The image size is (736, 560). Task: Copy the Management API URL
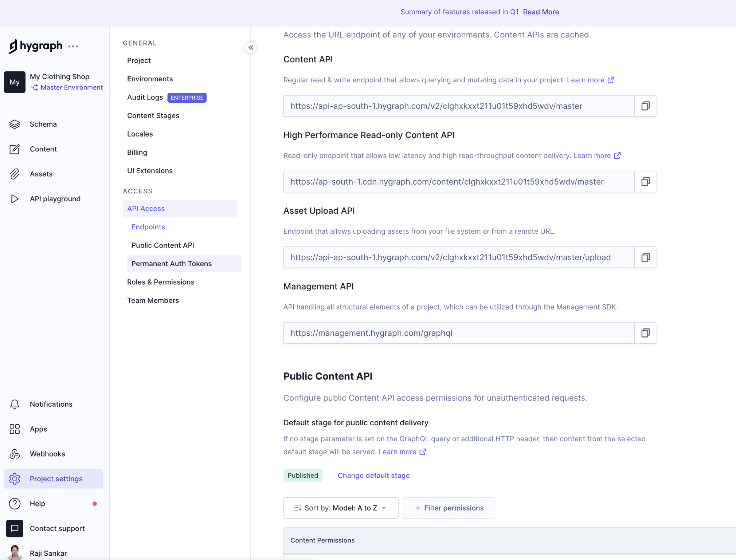click(645, 332)
